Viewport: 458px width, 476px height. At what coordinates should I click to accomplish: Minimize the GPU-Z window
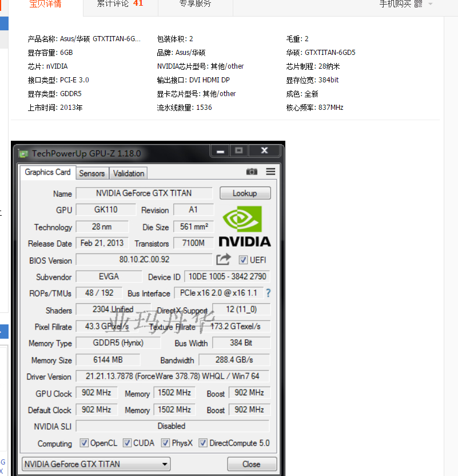221,151
